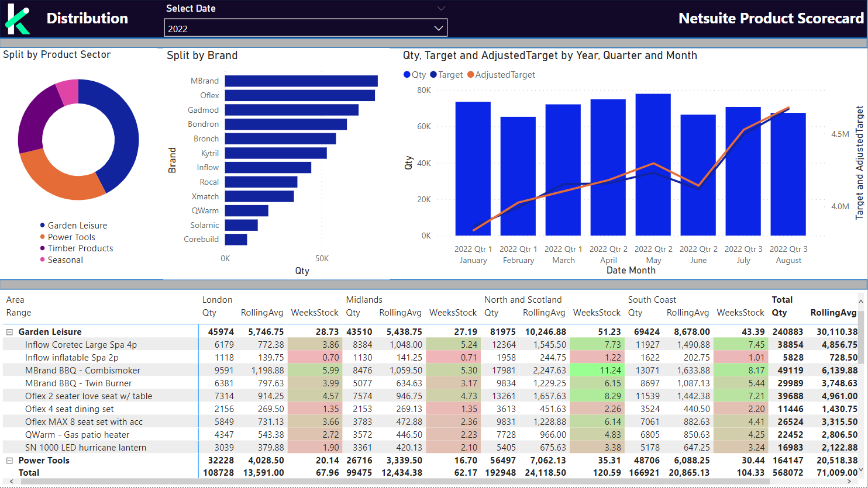Select the MBrand bar in brand chart
The image size is (868, 488).
point(301,81)
